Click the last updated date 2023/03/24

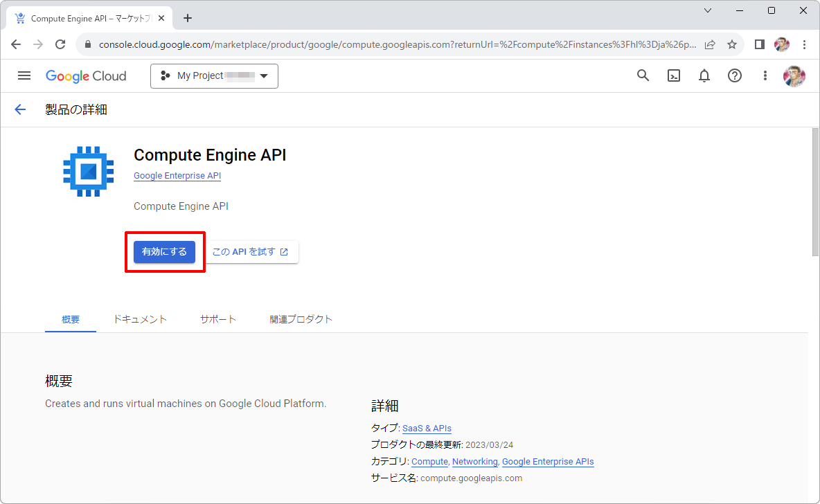click(489, 445)
